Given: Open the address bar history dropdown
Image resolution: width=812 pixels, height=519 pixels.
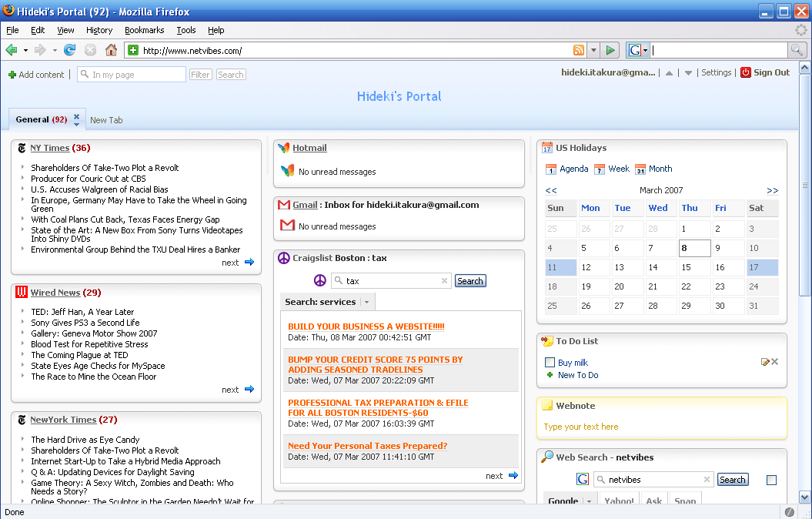Looking at the screenshot, I should 593,50.
